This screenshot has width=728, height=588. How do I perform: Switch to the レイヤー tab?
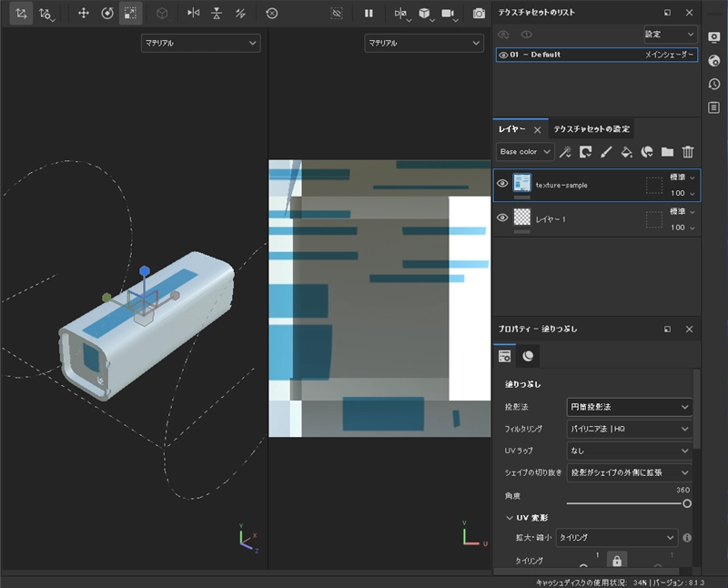(x=511, y=129)
